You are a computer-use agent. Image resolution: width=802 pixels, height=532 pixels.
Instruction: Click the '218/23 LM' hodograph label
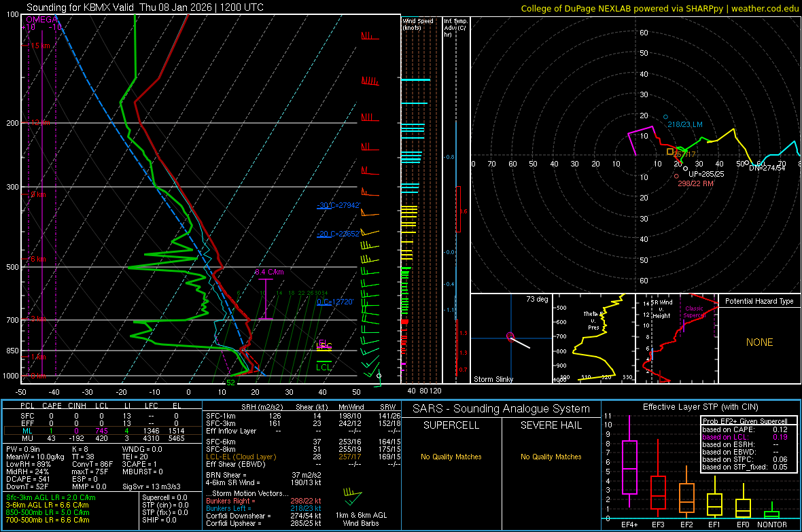[685, 124]
